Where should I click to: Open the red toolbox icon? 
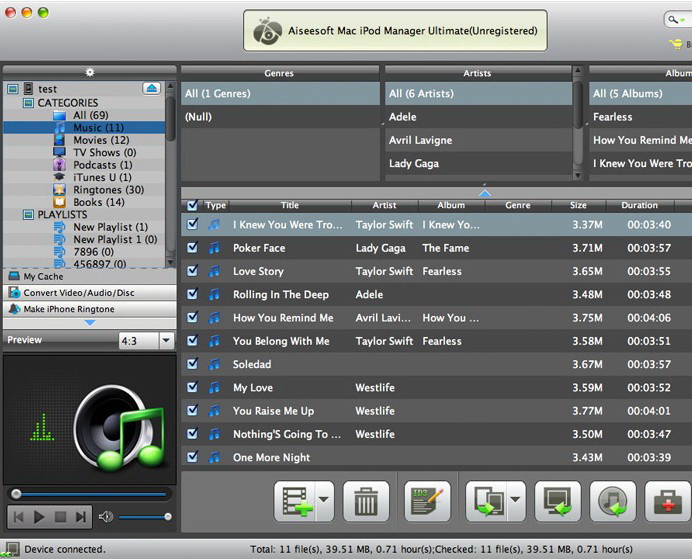click(667, 502)
